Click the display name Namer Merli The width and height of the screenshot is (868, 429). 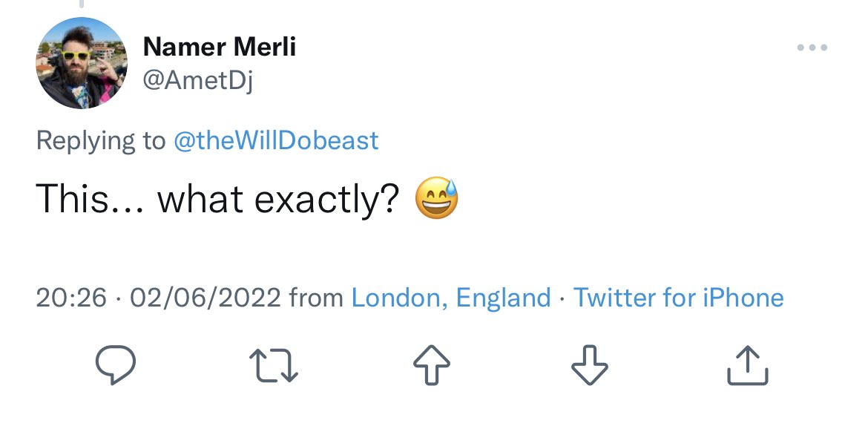(219, 48)
